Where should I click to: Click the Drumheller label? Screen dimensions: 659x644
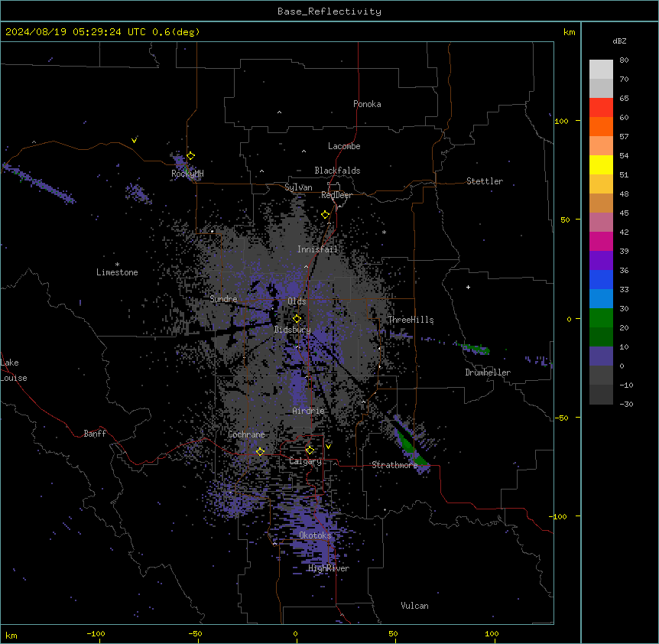[488, 372]
